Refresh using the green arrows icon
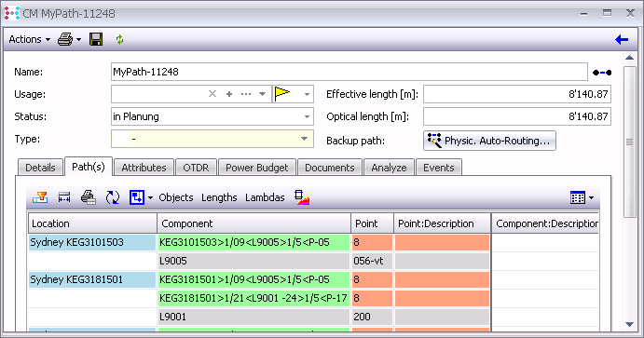 119,39
